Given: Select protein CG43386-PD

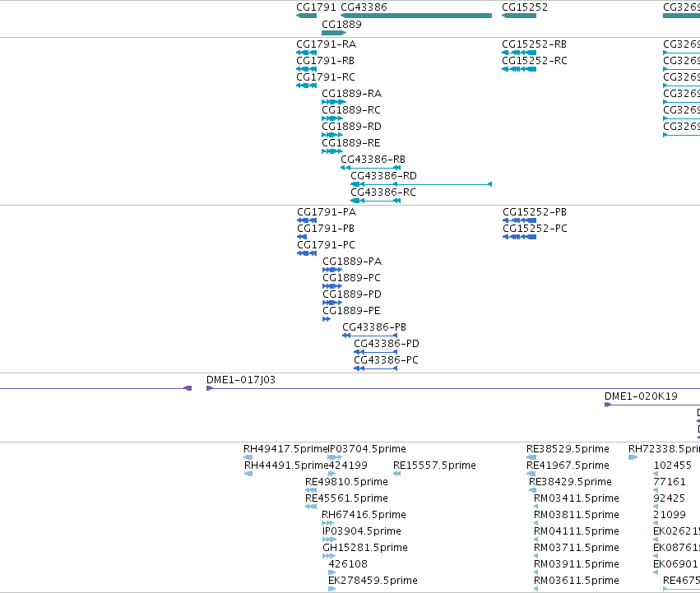Looking at the screenshot, I should pyautogui.click(x=387, y=344).
